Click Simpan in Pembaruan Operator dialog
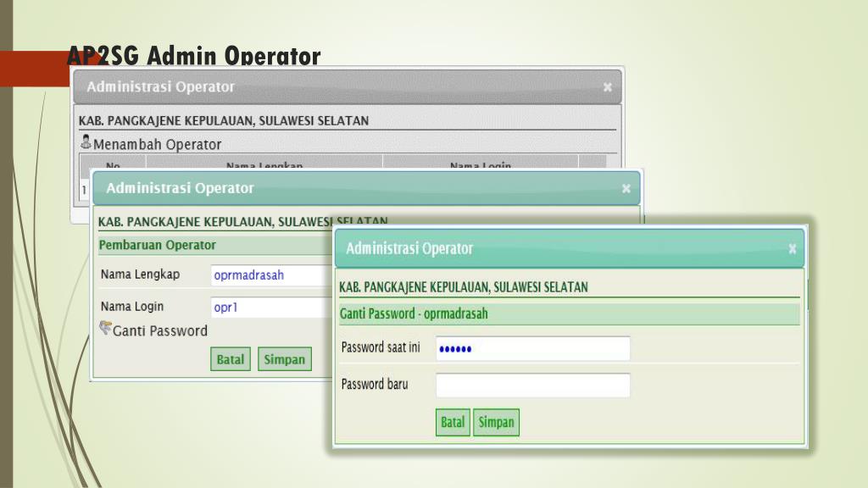 click(285, 359)
